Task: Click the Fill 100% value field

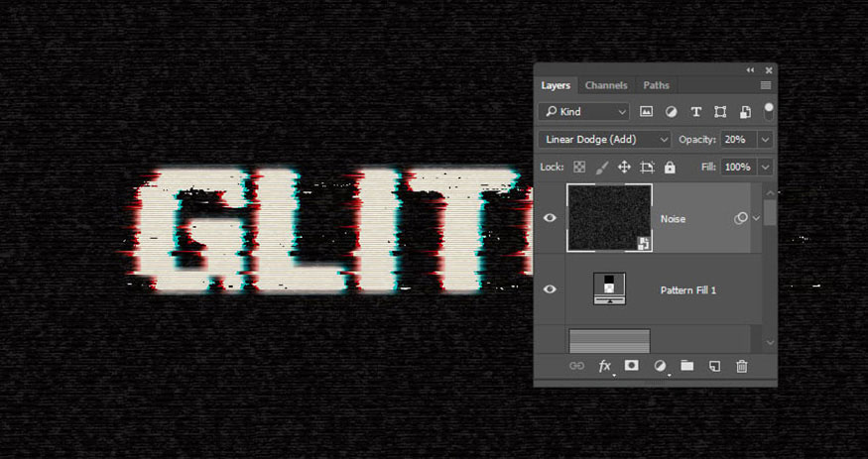Action: click(x=739, y=167)
